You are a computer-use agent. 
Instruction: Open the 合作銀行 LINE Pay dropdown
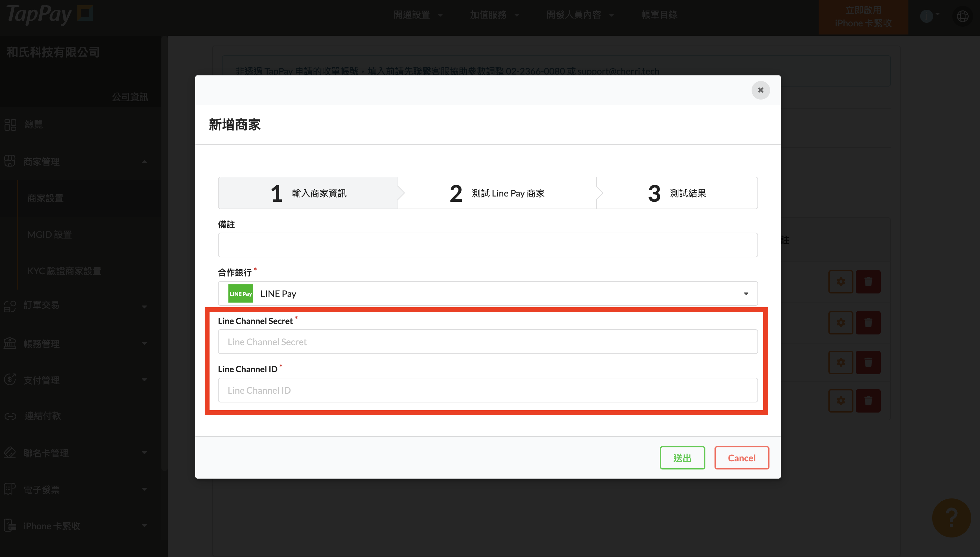488,294
